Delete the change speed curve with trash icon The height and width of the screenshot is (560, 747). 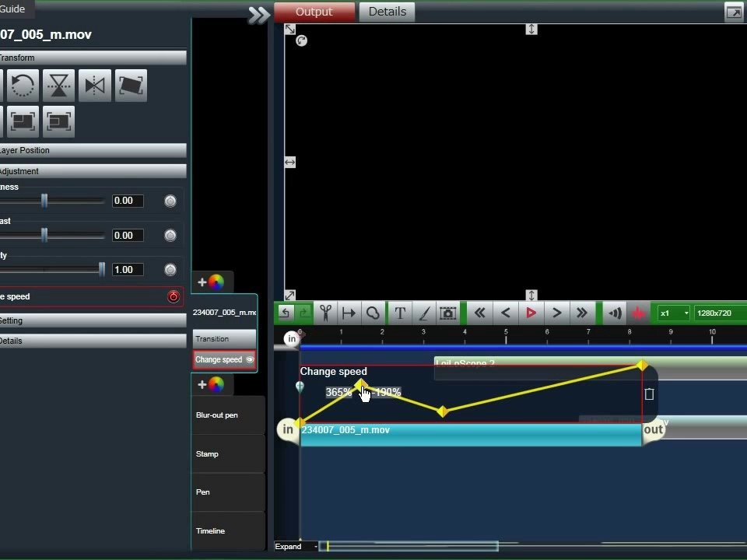pyautogui.click(x=649, y=394)
